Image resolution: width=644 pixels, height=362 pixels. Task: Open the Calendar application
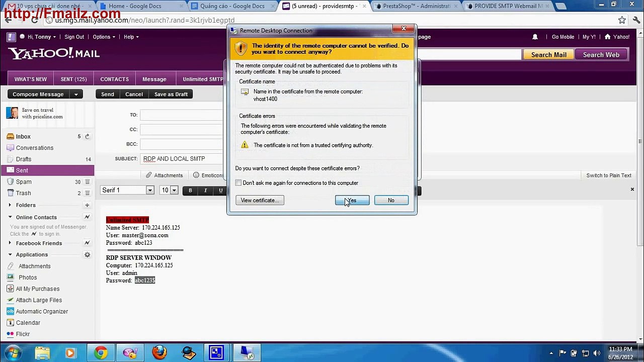[28, 323]
